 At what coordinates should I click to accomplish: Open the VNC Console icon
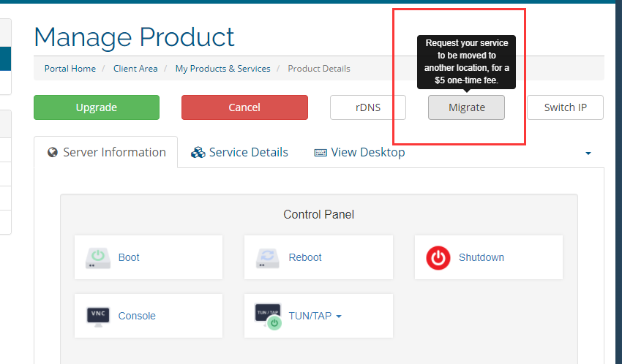click(97, 316)
